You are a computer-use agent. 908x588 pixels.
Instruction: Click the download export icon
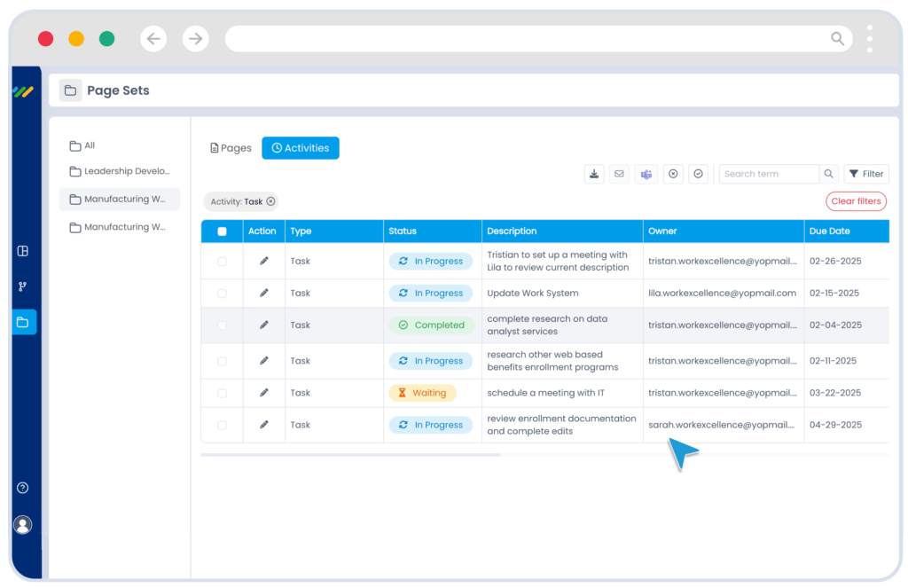594,174
